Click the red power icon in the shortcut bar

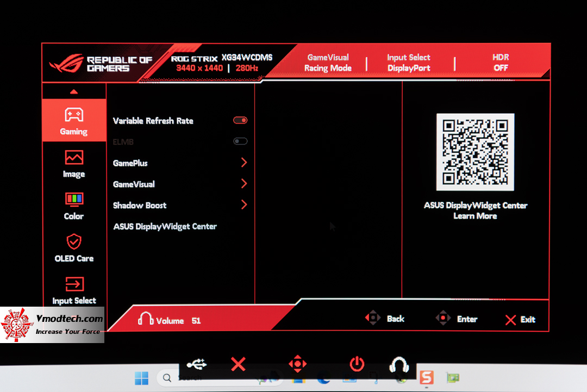(357, 364)
